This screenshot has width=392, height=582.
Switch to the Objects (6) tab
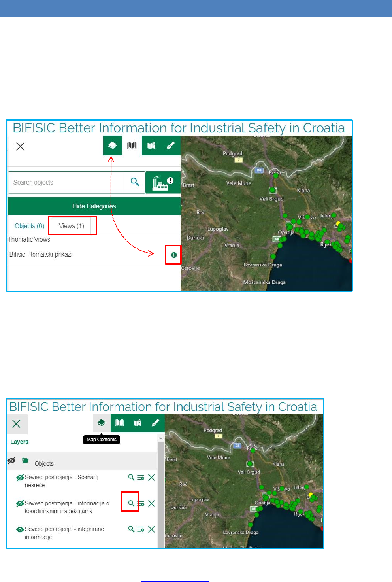[x=30, y=226]
